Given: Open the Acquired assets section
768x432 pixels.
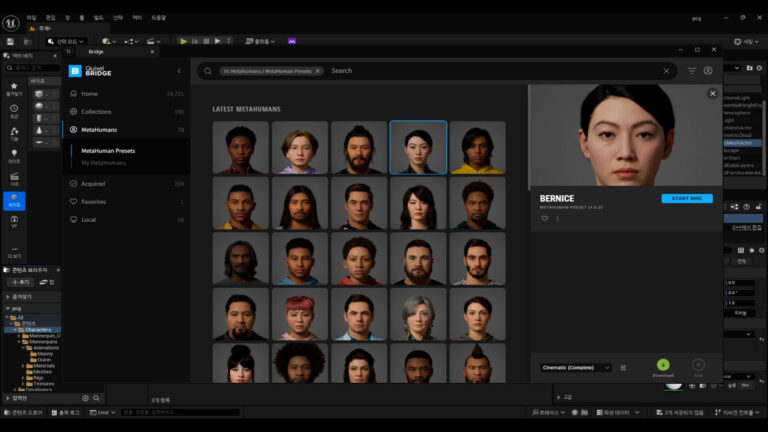Looking at the screenshot, I should point(93,183).
